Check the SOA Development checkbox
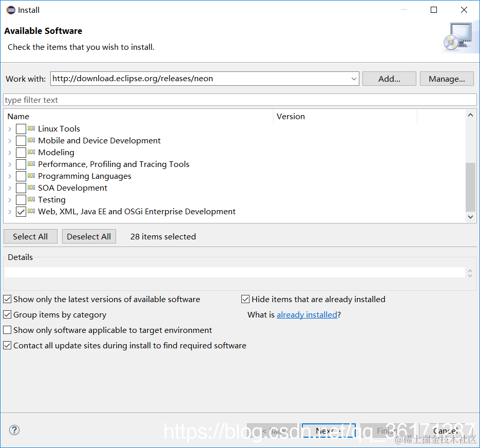Viewport: 480px width, 448px height. 21,188
